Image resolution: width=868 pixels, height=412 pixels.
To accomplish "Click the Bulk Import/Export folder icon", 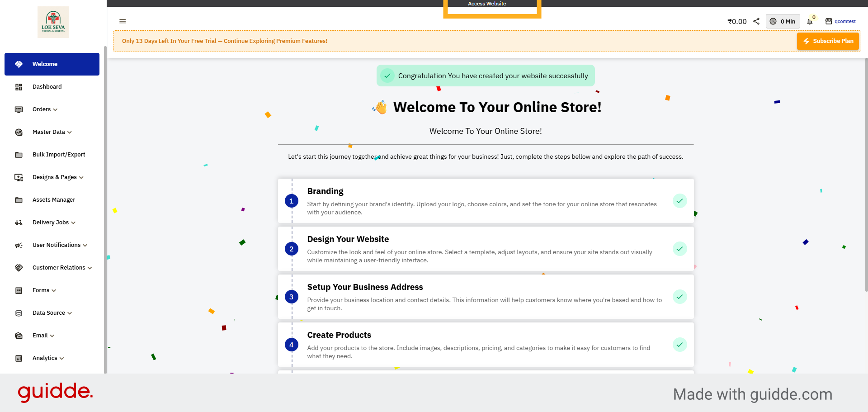I will tap(19, 155).
